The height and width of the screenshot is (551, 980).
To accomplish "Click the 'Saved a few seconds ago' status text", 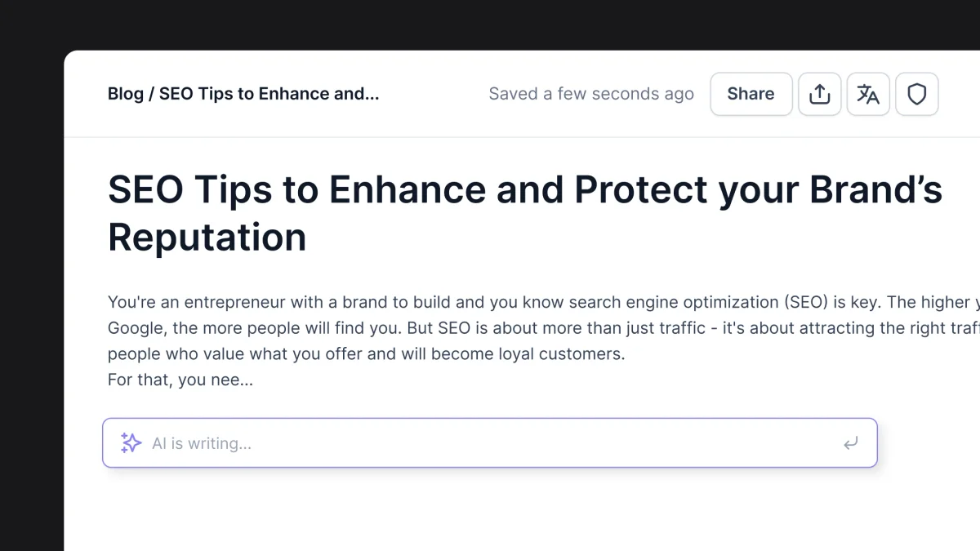I will click(x=591, y=93).
